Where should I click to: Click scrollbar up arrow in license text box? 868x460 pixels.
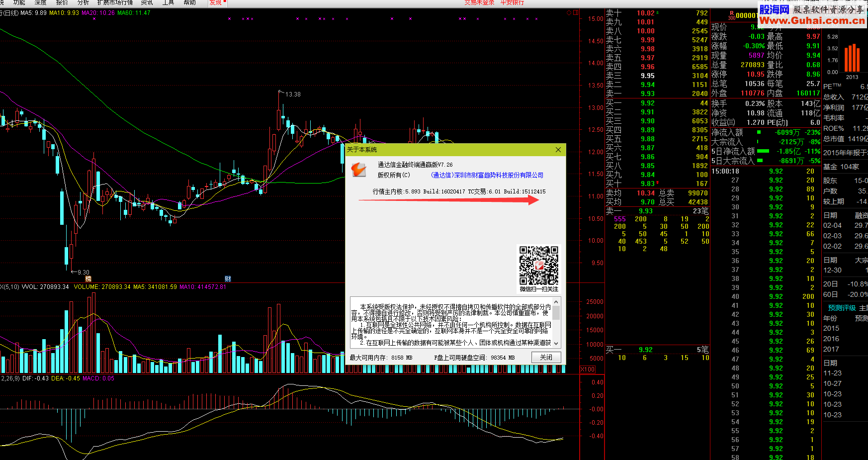coord(556,302)
